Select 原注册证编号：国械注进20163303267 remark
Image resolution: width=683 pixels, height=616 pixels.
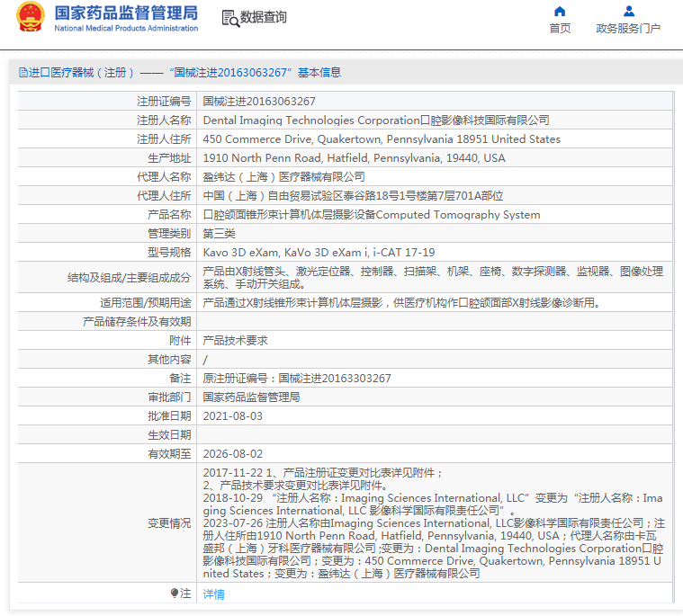point(297,379)
